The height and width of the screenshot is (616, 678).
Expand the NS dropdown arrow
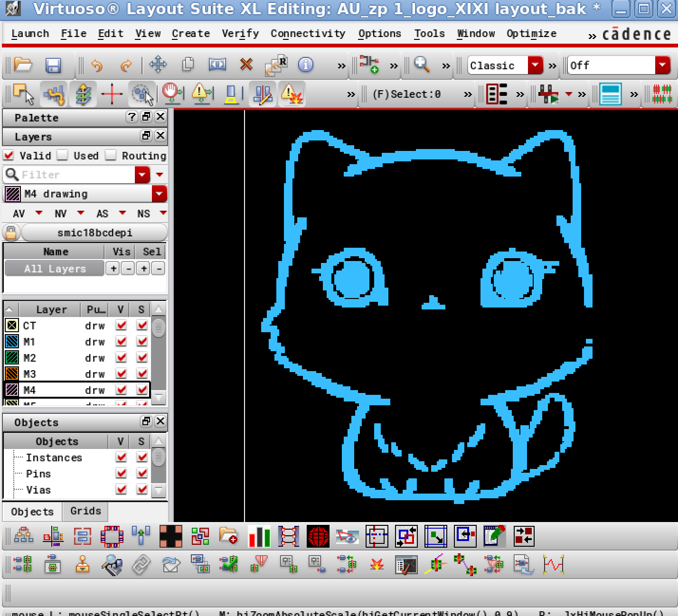[163, 213]
